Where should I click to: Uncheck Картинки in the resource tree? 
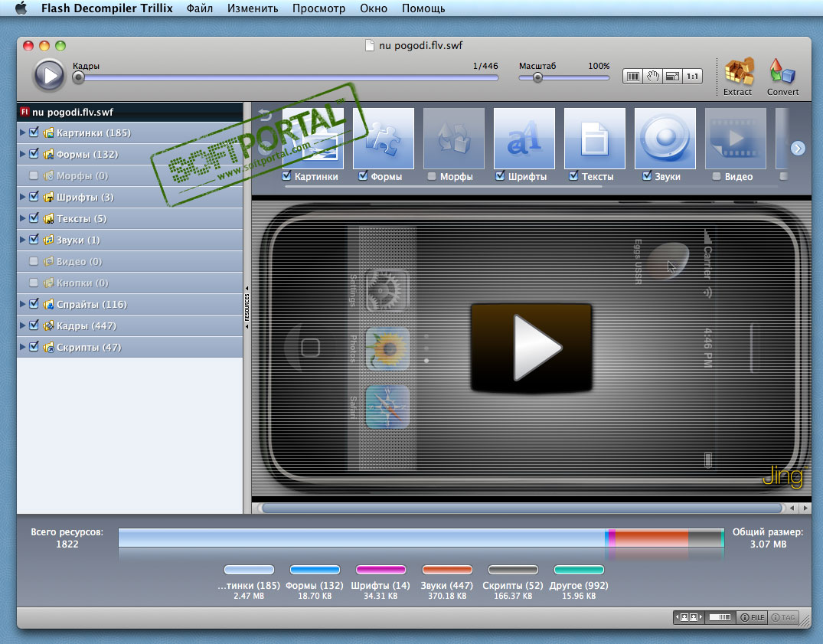34,132
